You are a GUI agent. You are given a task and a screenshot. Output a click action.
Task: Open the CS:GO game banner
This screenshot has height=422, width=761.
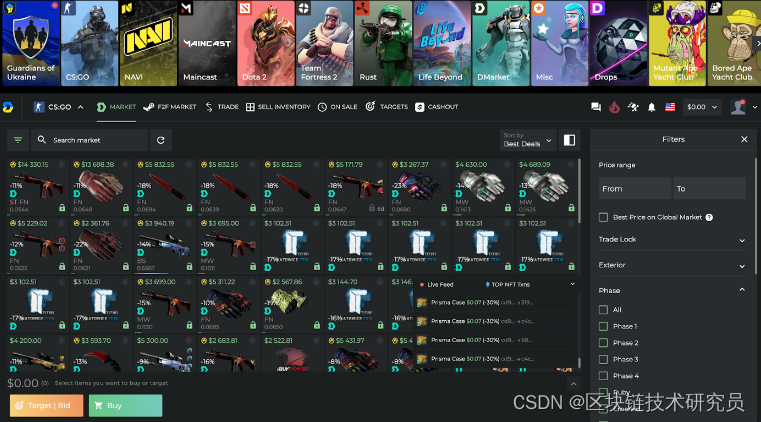point(89,43)
